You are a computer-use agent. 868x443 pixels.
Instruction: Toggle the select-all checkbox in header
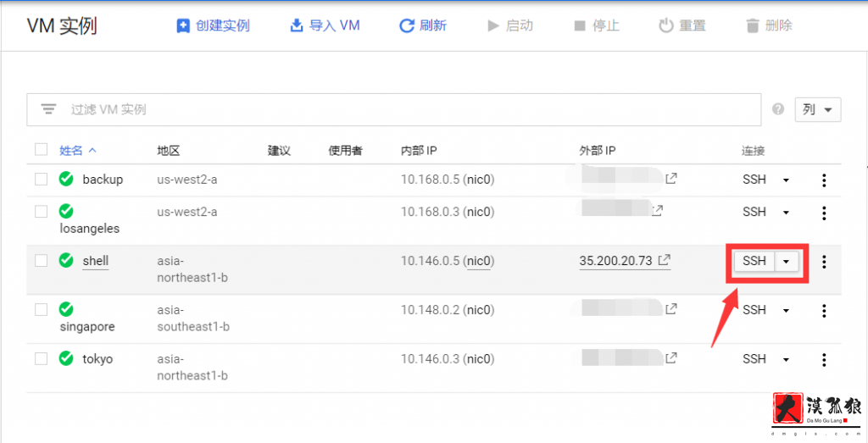coord(41,150)
